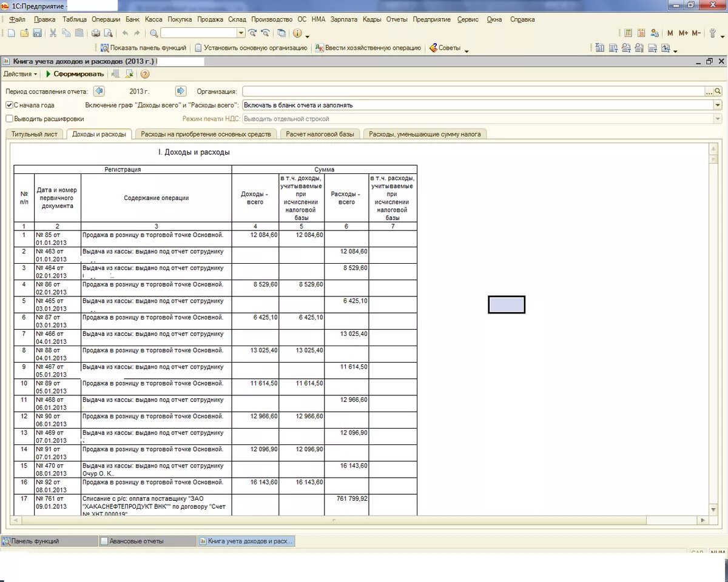Click the New document icon

pyautogui.click(x=11, y=33)
